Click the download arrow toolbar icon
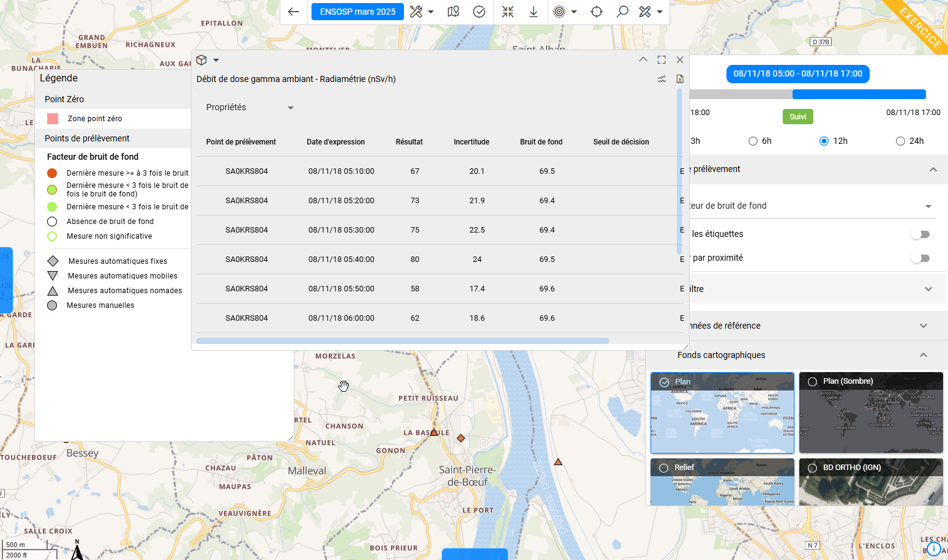The width and height of the screenshot is (948, 560). (x=534, y=12)
